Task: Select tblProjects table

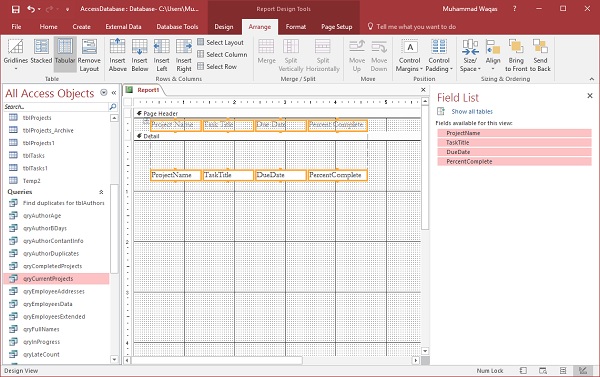Action: (37, 118)
